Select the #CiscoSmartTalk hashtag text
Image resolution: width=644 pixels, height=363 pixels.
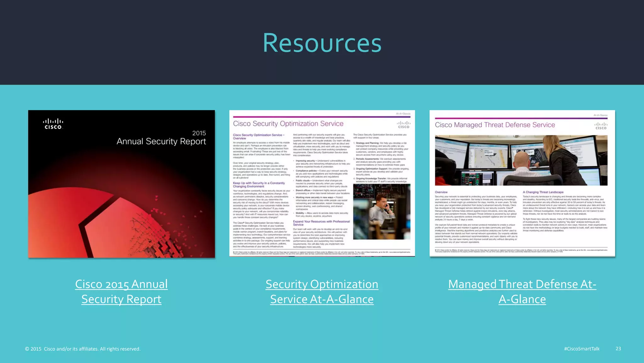pos(582,349)
